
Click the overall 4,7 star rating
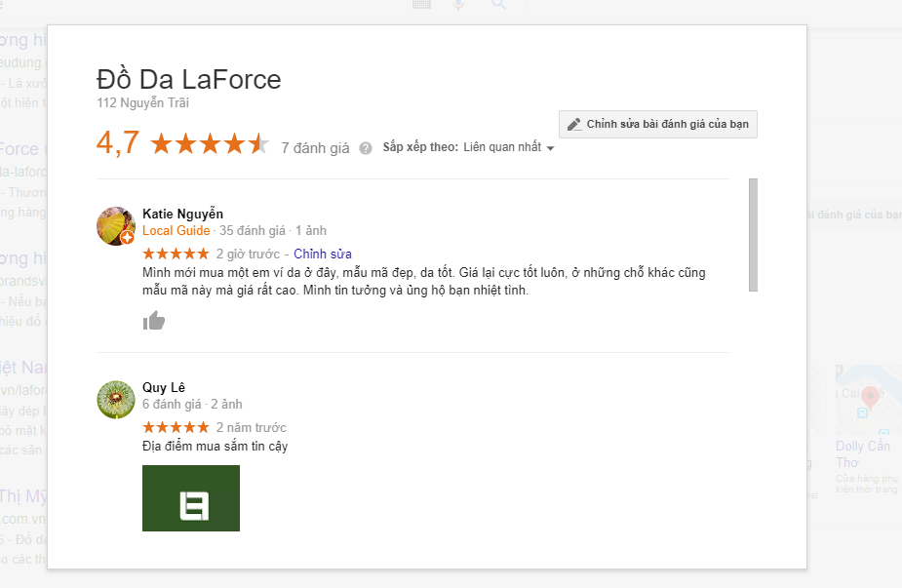coord(209,145)
